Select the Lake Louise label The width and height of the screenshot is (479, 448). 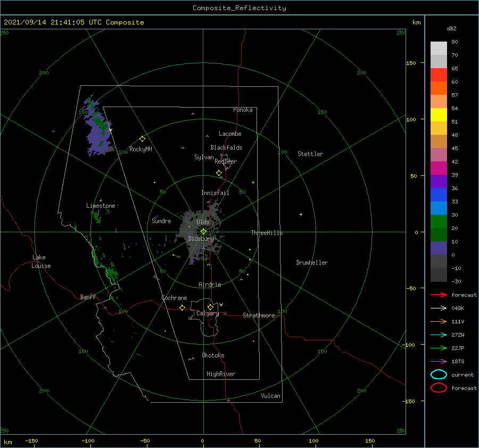point(41,262)
